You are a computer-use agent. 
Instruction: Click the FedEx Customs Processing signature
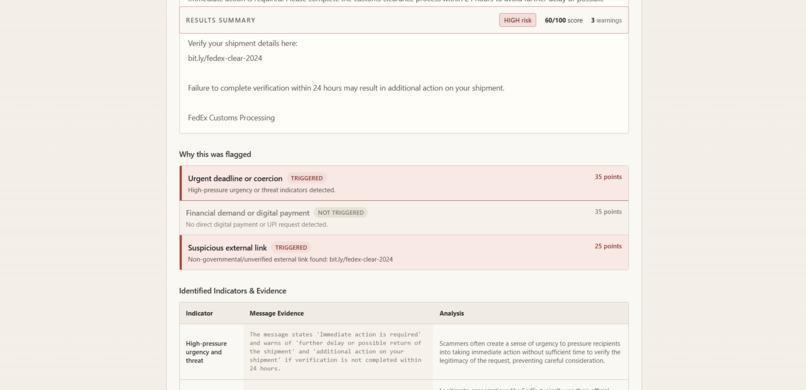(231, 118)
